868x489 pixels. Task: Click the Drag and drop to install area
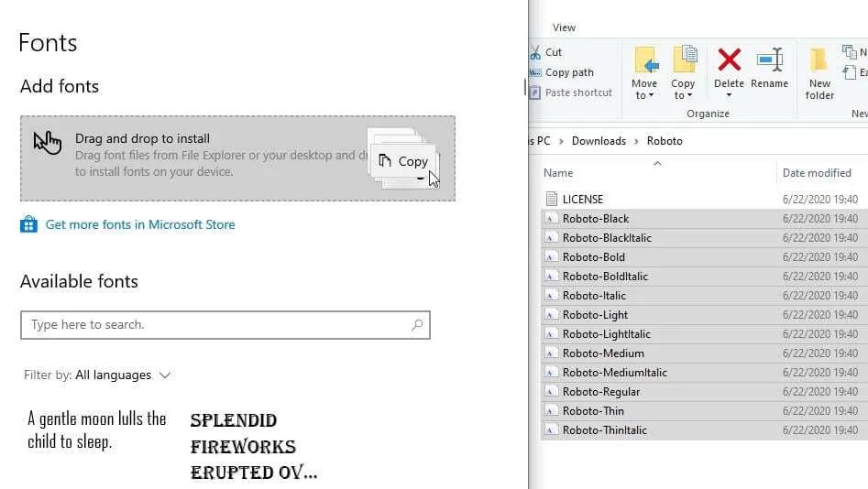coord(237,158)
